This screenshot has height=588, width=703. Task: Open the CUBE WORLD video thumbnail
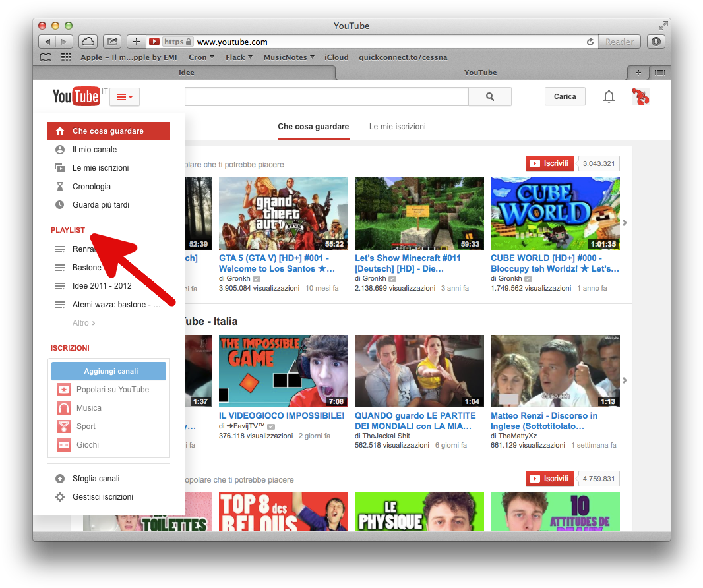555,214
